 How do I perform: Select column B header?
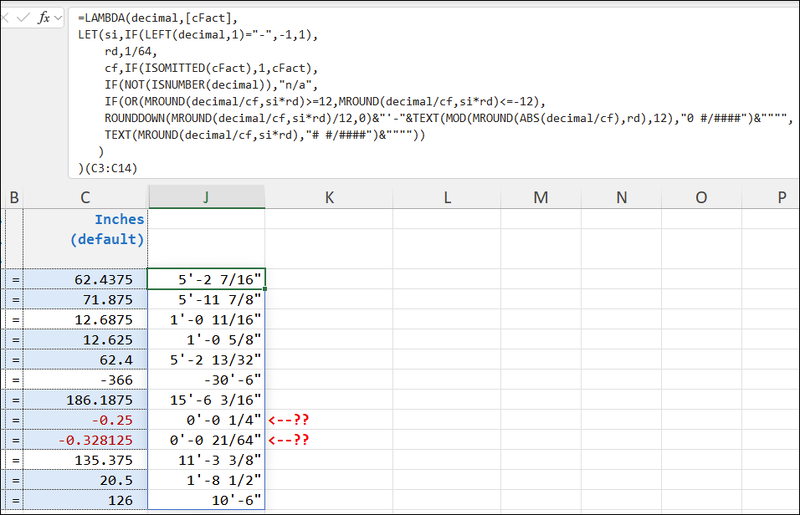pos(14,197)
